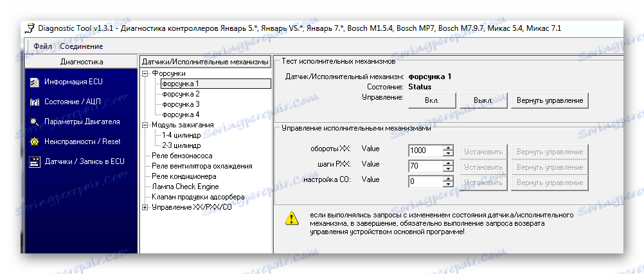Click Вернуть управление for обороты ХХ
Image resolution: width=644 pixels, height=274 pixels.
click(550, 152)
